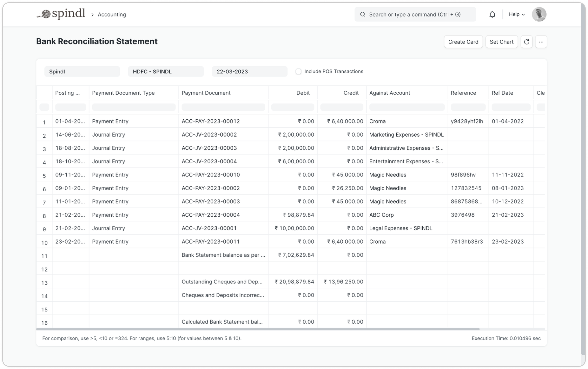Open the HDFC - SPINDL account selector
This screenshot has height=369, width=588.
(166, 71)
